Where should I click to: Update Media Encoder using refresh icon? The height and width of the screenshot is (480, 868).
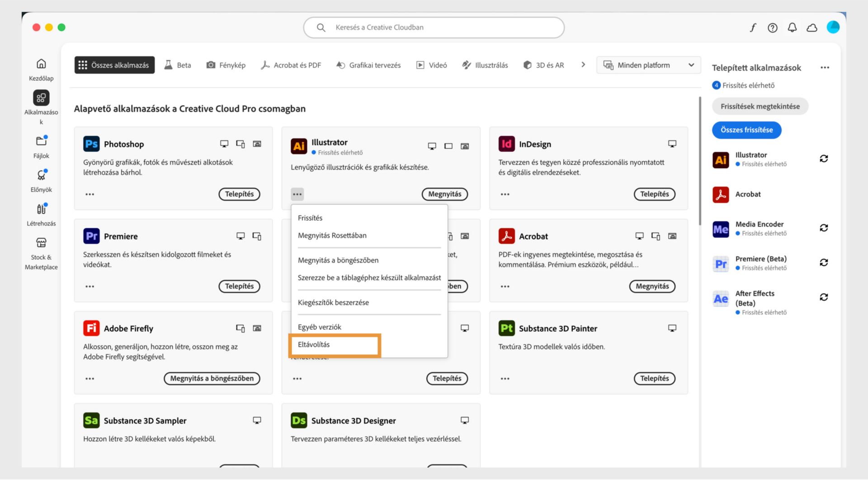pos(824,228)
